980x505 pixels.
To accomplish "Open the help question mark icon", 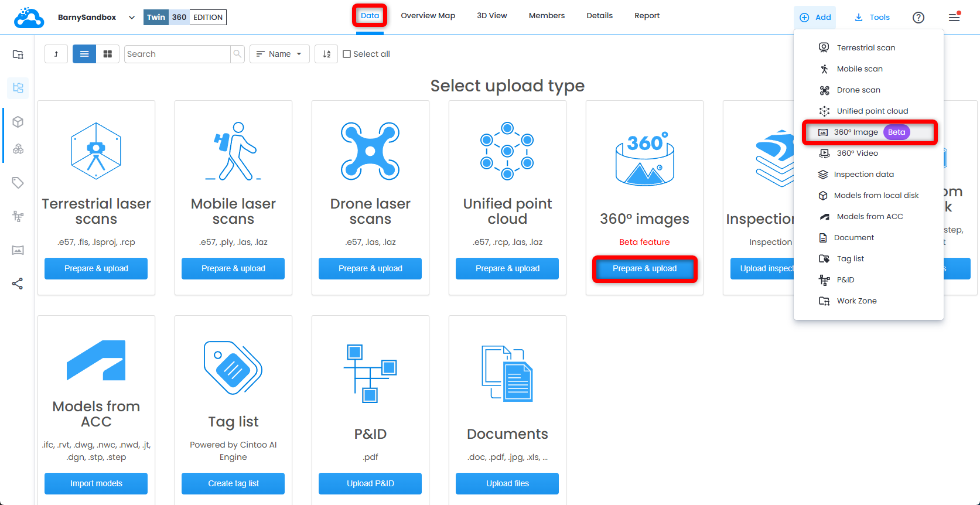I will coord(918,18).
